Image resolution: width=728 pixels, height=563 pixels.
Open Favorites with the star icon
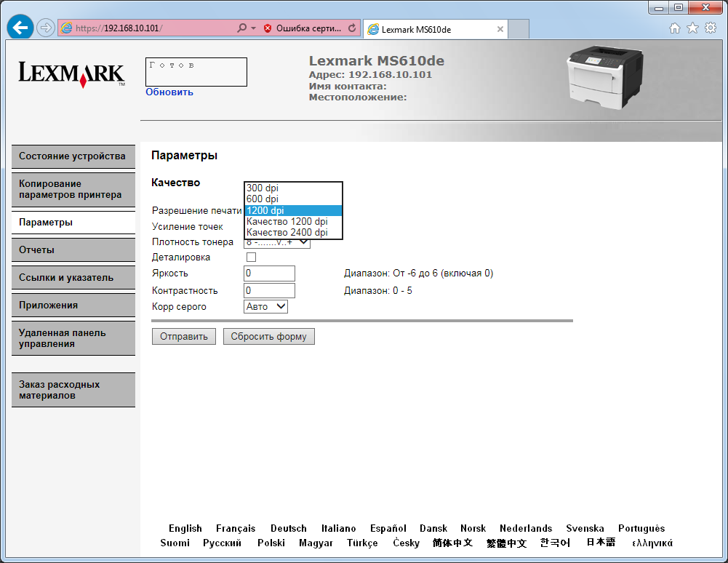tap(692, 28)
